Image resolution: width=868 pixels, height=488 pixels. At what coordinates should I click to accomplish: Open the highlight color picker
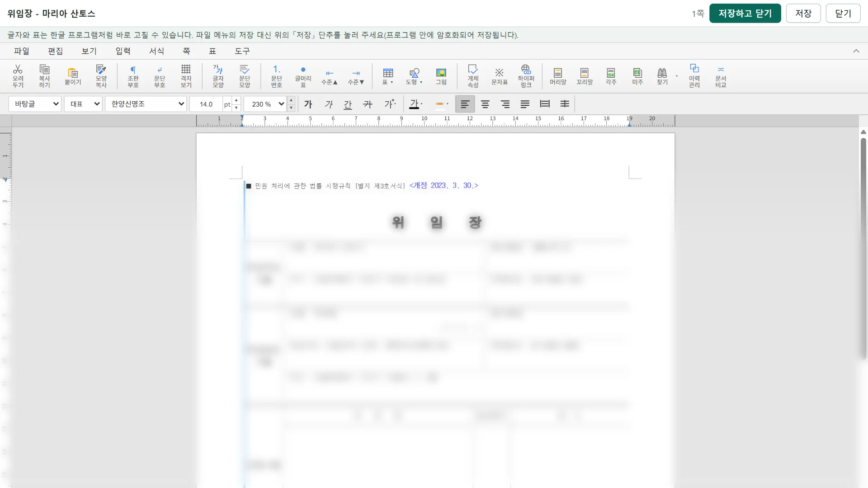(x=442, y=104)
